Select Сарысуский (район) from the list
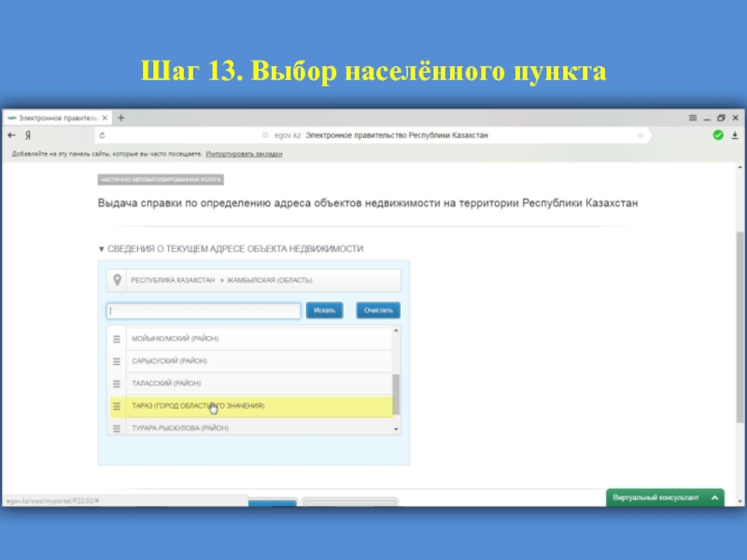Viewport: 747px width, 560px height. pyautogui.click(x=259, y=361)
